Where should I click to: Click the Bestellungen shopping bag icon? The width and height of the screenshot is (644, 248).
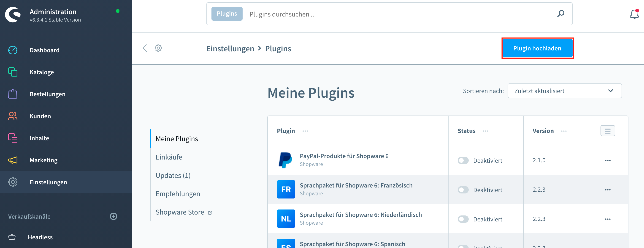(x=13, y=94)
